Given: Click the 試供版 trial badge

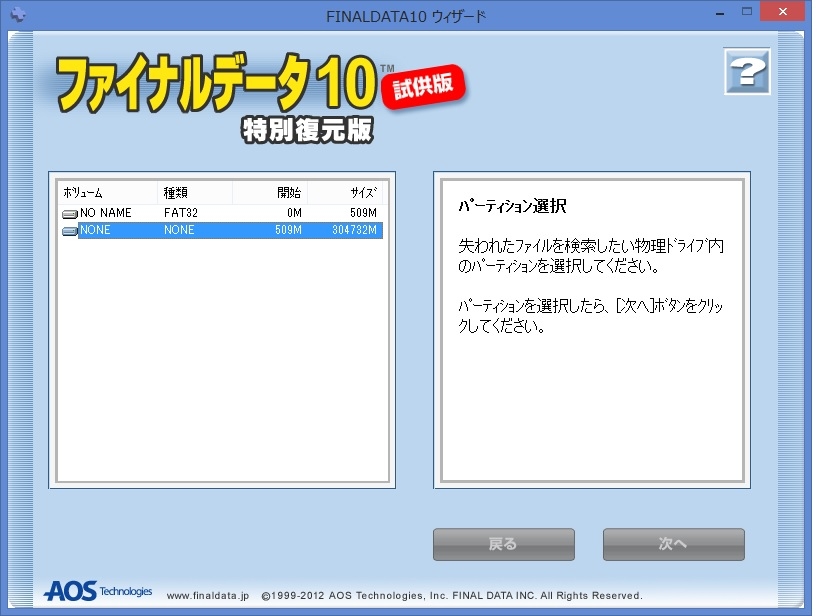Looking at the screenshot, I should (424, 86).
